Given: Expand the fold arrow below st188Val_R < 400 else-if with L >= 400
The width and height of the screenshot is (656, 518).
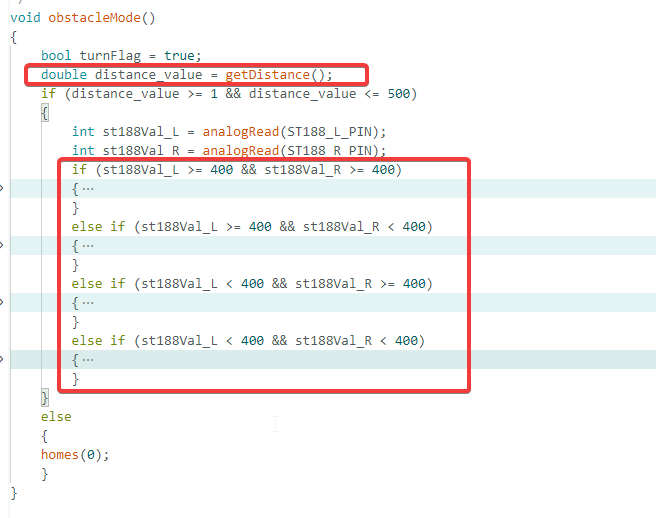Looking at the screenshot, I should coord(2,245).
